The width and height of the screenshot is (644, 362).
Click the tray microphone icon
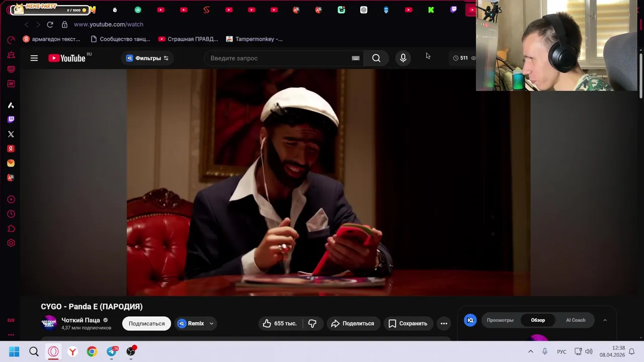pyautogui.click(x=545, y=351)
